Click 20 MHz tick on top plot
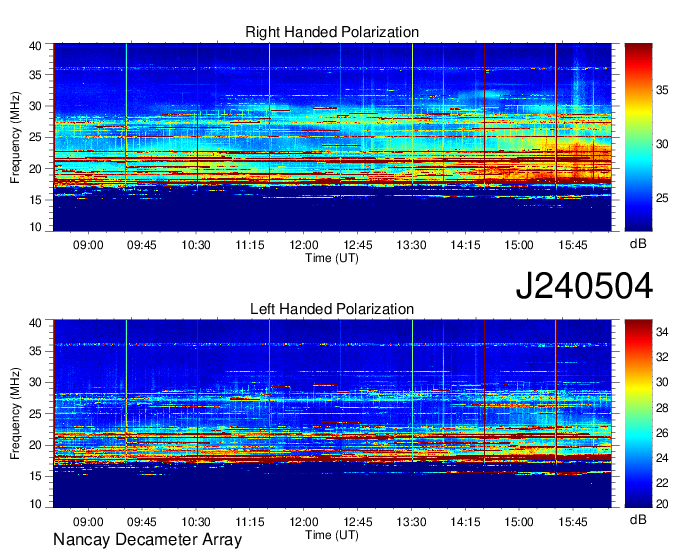 click(35, 169)
